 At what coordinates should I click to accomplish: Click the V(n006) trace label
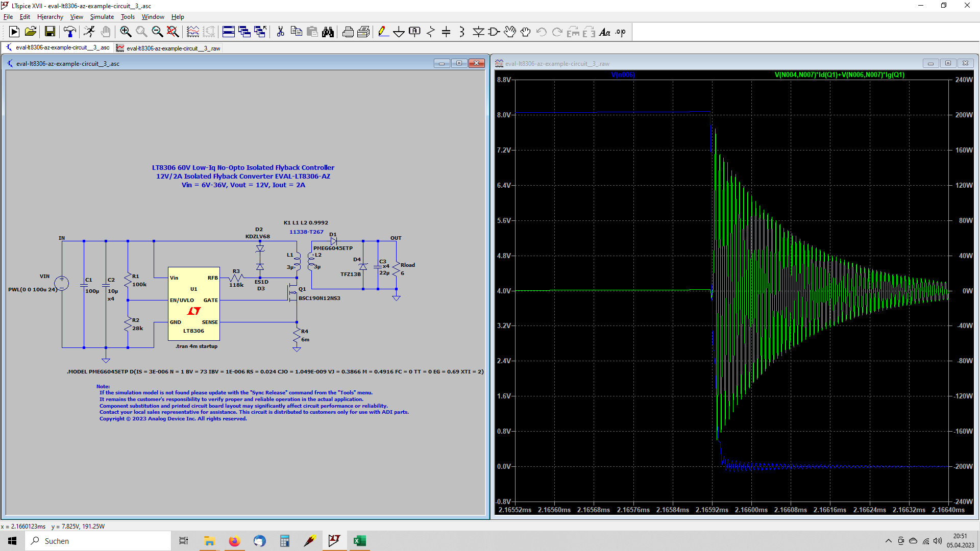pyautogui.click(x=623, y=74)
